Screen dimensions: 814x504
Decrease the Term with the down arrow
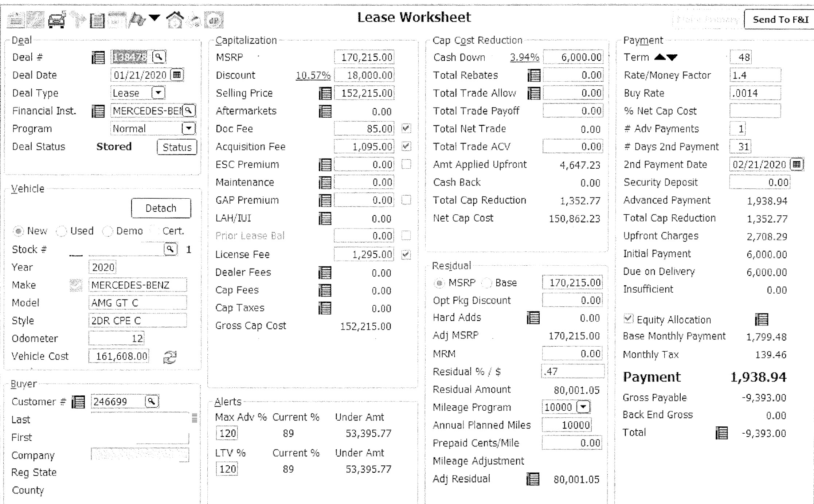(672, 57)
